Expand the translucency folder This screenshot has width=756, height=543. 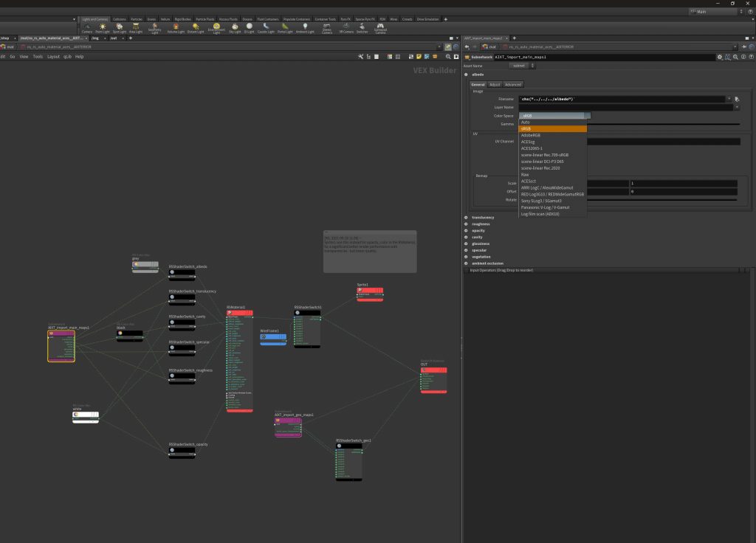pyautogui.click(x=466, y=217)
